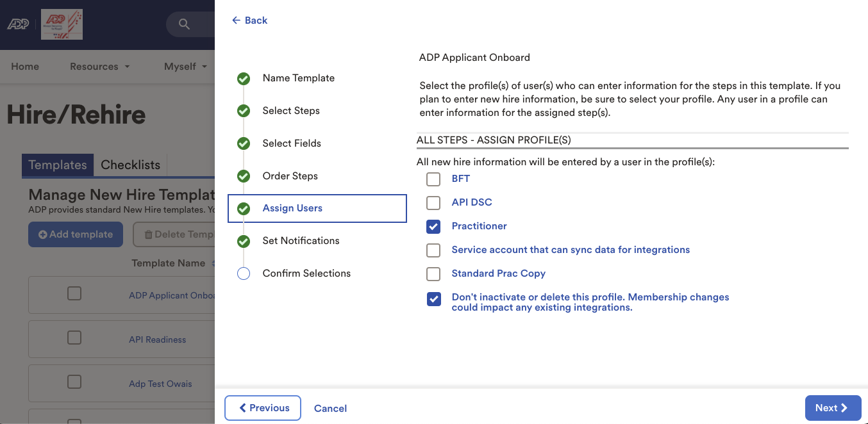Click the Cancel link in the footer

[x=330, y=408]
